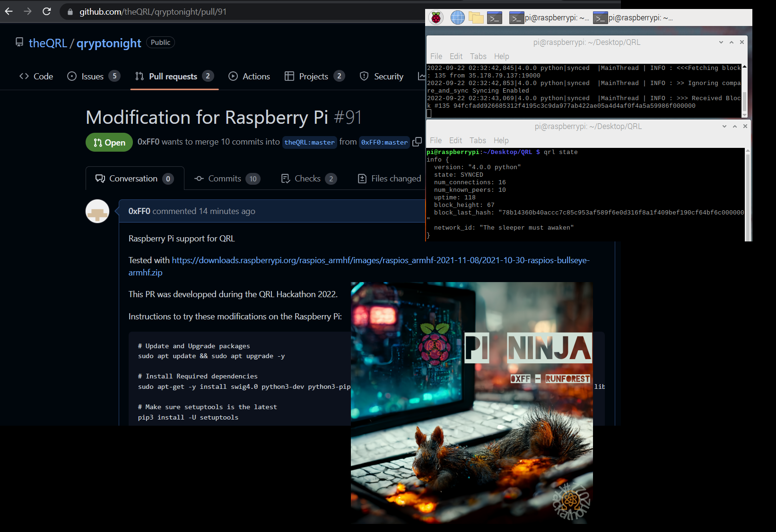Viewport: 776px width, 532px height.
Task: Click the upper terminal vertical scrollbar
Action: click(x=744, y=91)
